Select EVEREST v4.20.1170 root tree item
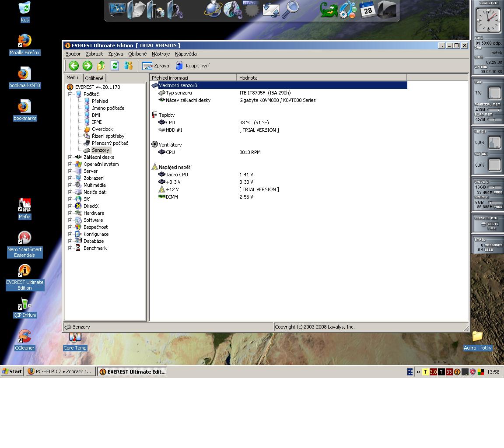 point(98,87)
